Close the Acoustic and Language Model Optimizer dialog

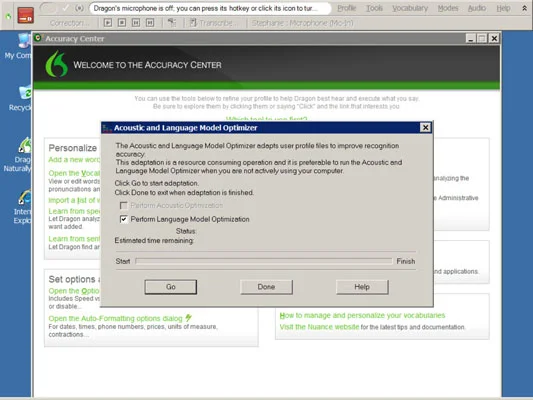coord(425,127)
